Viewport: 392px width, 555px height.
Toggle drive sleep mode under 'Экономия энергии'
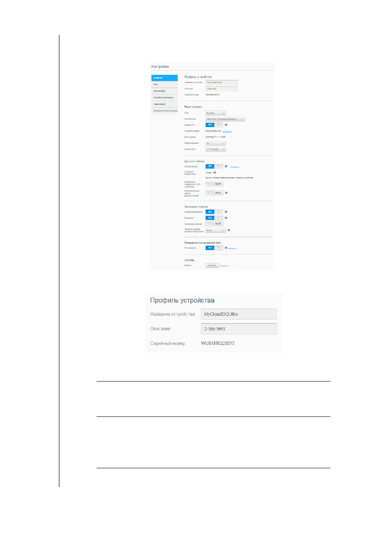pos(214,212)
